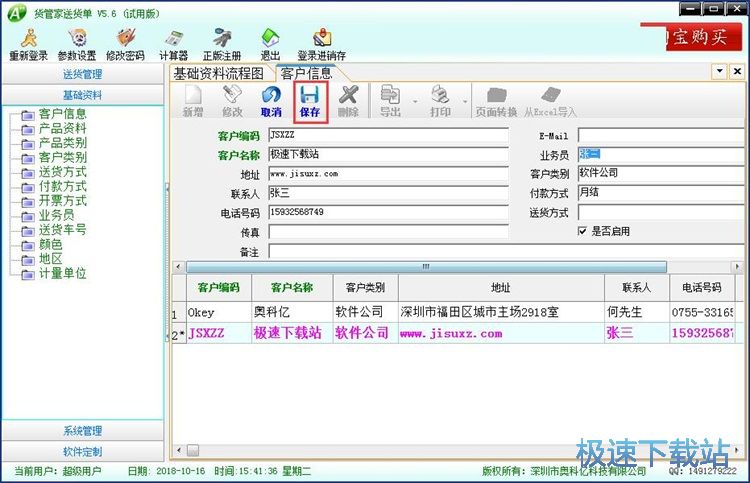The height and width of the screenshot is (483, 750).
Task: Switch to 客户信息 tab
Action: tap(307, 73)
